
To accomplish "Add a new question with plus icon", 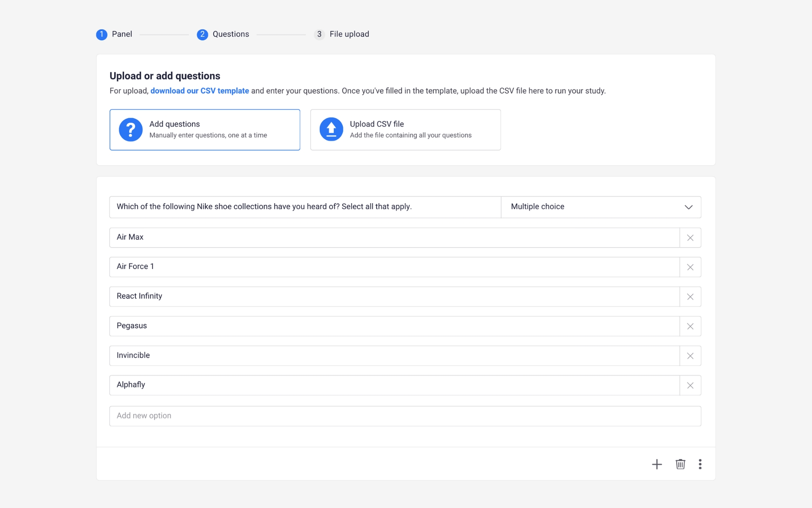I will 657,464.
